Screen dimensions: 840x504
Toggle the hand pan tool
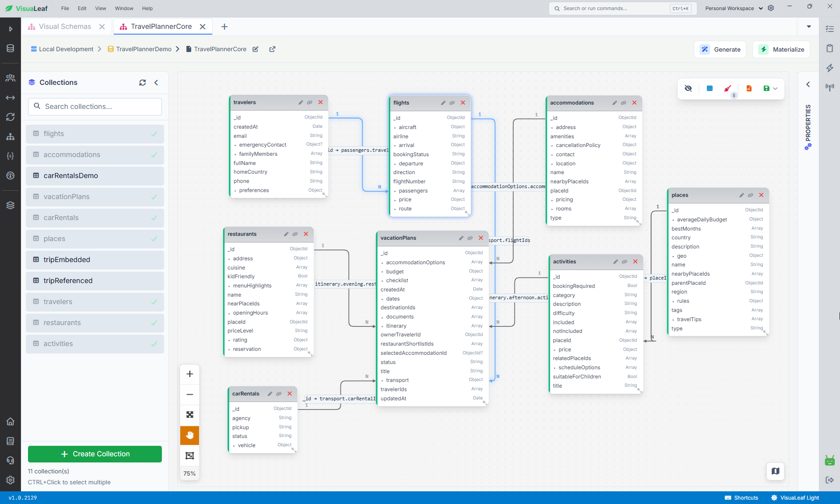(190, 435)
